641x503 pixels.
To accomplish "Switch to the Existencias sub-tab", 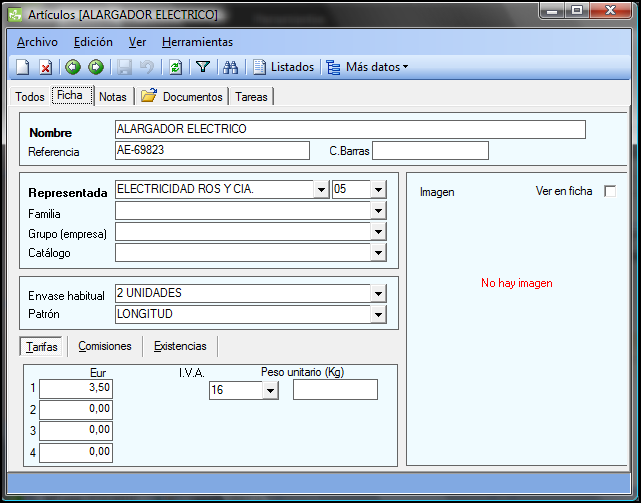I will 180,346.
